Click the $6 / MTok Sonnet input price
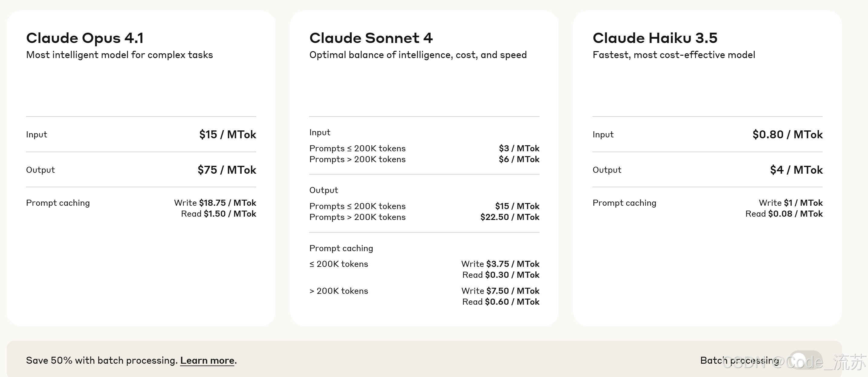 519,159
